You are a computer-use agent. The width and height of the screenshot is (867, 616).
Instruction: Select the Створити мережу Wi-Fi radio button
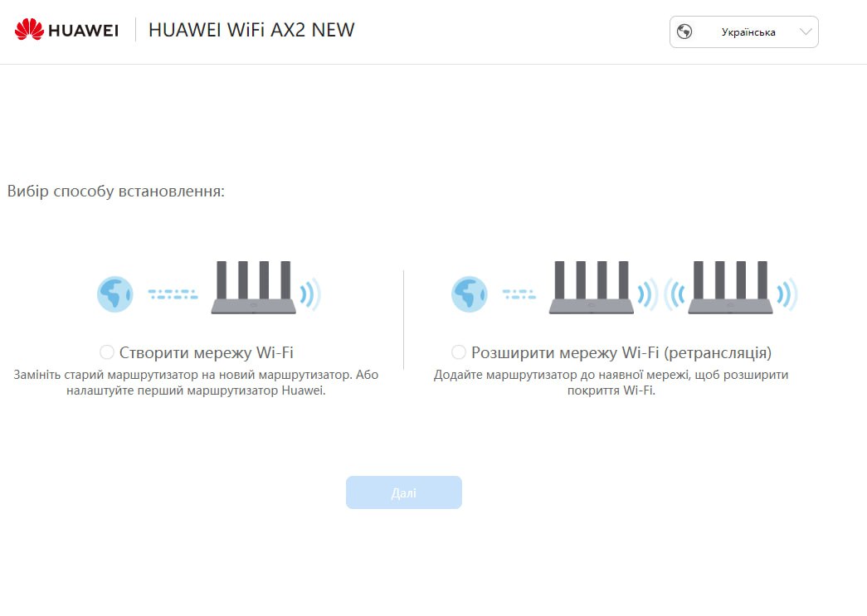106,352
